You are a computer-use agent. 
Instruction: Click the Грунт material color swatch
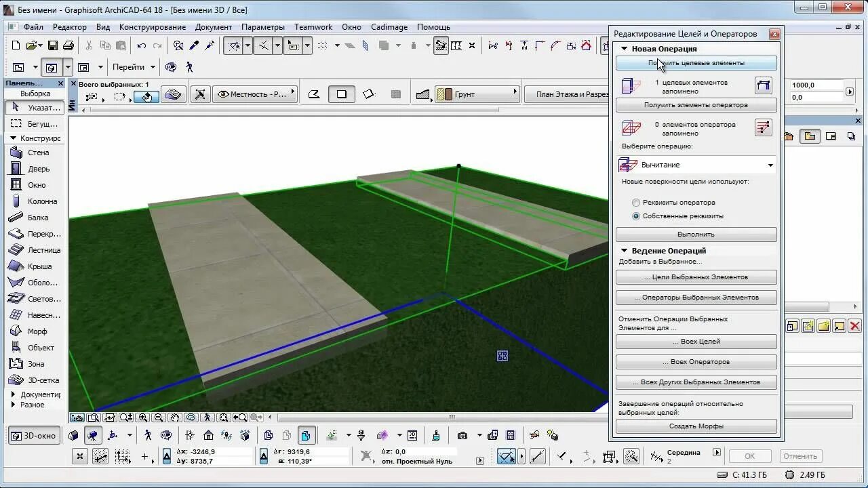pyautogui.click(x=444, y=94)
